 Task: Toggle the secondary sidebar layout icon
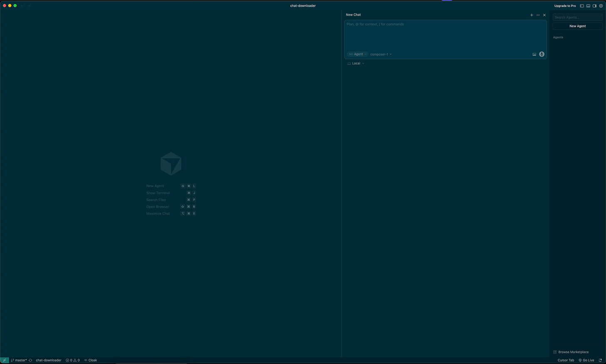tap(594, 6)
